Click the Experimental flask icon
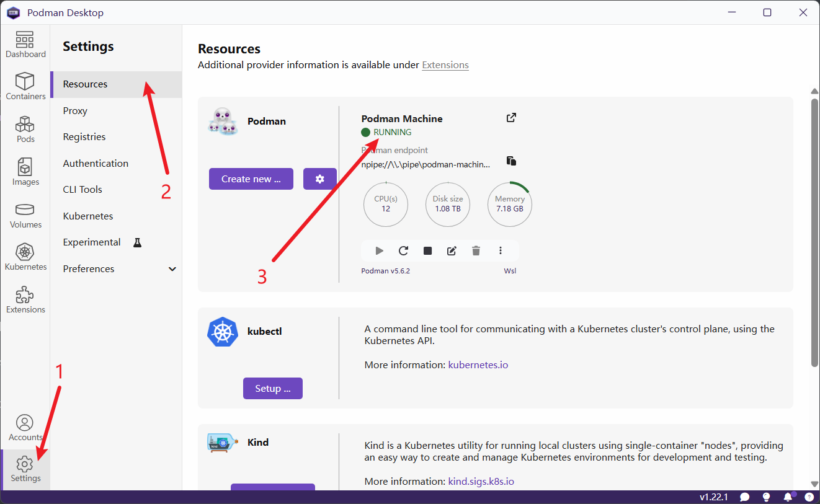 coord(138,242)
